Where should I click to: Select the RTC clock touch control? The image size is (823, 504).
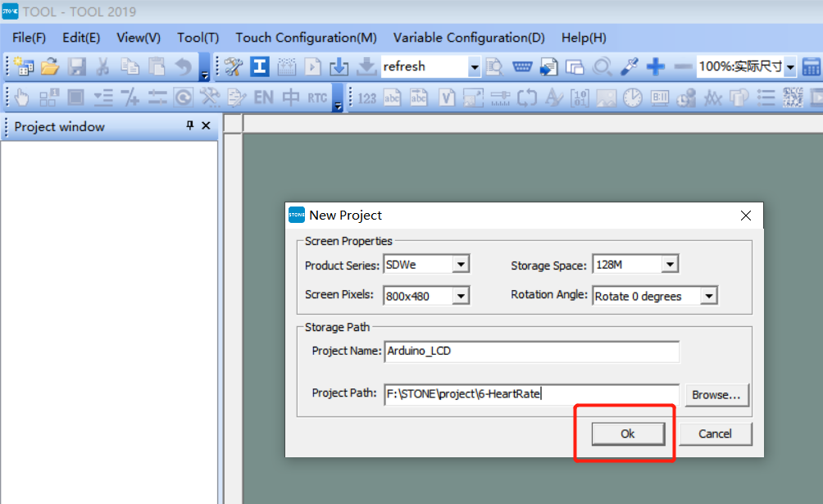(317, 98)
